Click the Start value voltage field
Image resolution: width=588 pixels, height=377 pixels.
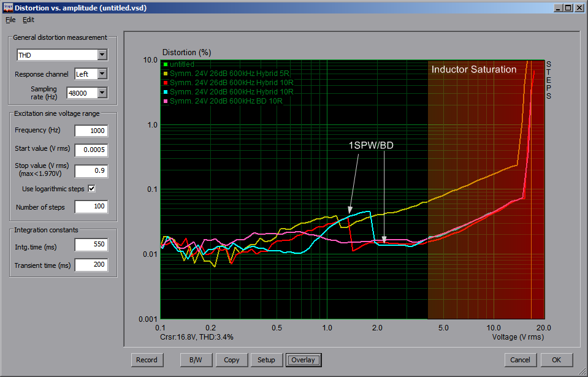[x=91, y=150]
